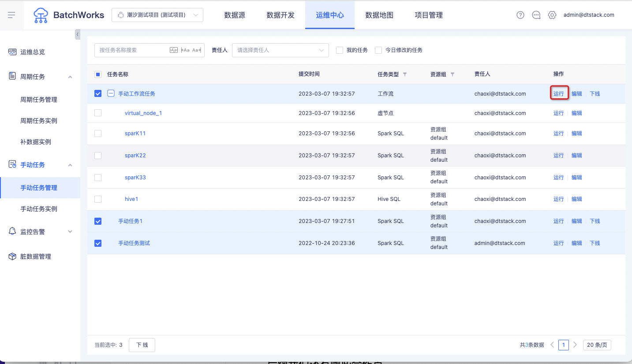Viewport: 632px width, 364px height.
Task: Click the 脏数据管理 cube icon
Action: click(13, 256)
